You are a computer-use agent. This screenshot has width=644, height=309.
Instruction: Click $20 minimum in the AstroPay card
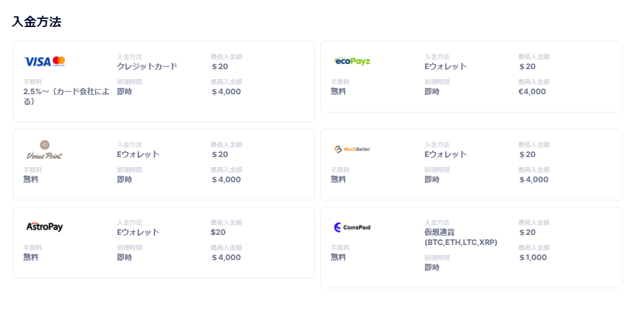(x=218, y=232)
